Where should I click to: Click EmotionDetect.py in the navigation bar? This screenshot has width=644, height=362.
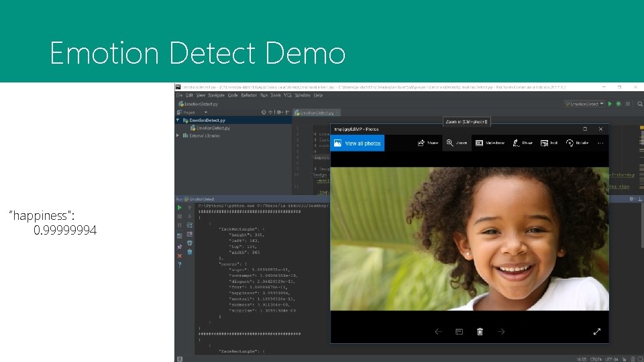199,104
